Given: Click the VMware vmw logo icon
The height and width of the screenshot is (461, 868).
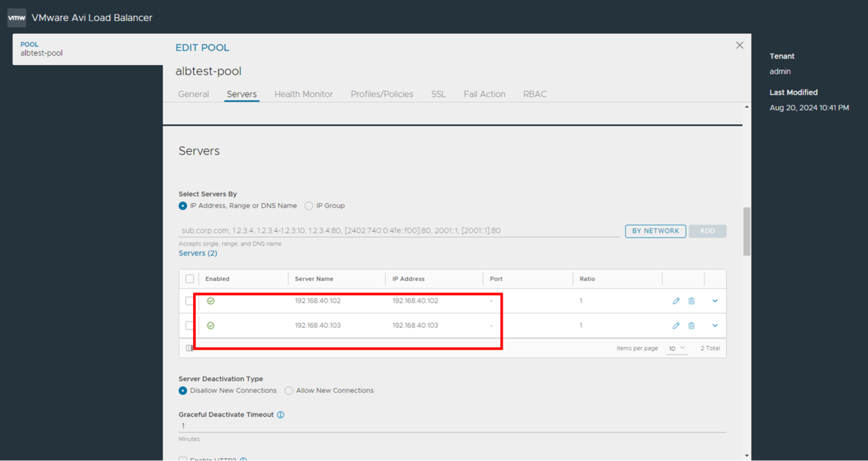Looking at the screenshot, I should (17, 17).
